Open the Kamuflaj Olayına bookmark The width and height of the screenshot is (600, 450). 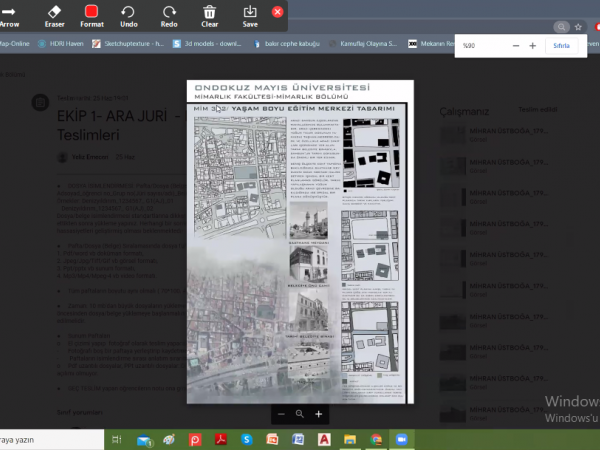[363, 44]
